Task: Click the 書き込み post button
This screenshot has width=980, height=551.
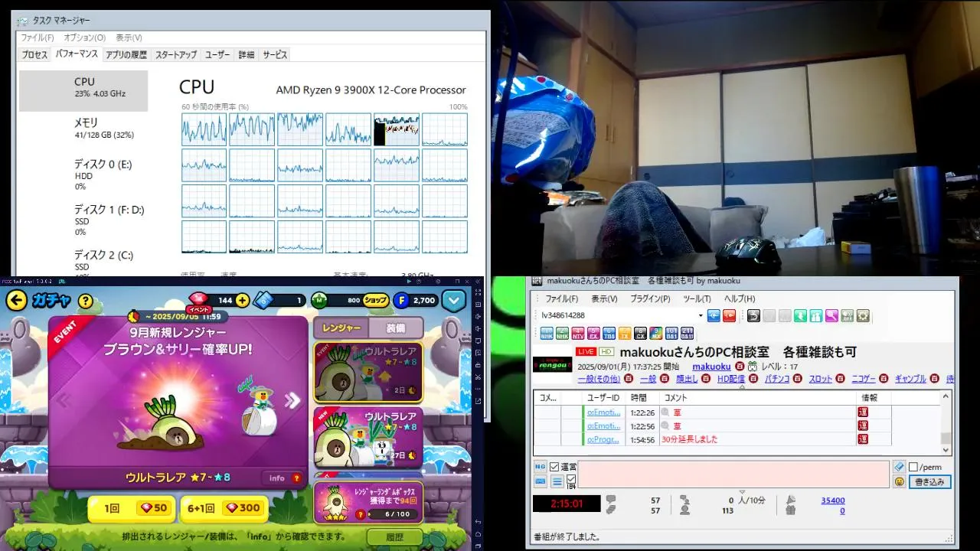Action: (929, 482)
